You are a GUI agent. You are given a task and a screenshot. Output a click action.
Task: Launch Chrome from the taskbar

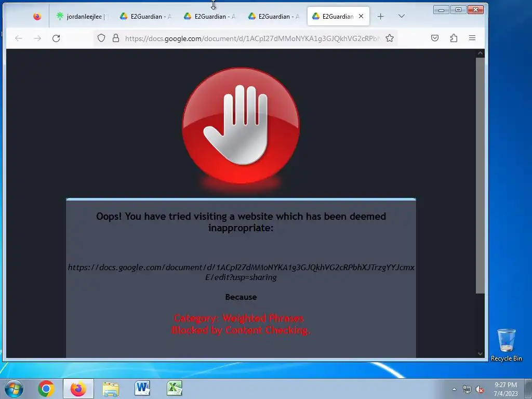pos(46,389)
